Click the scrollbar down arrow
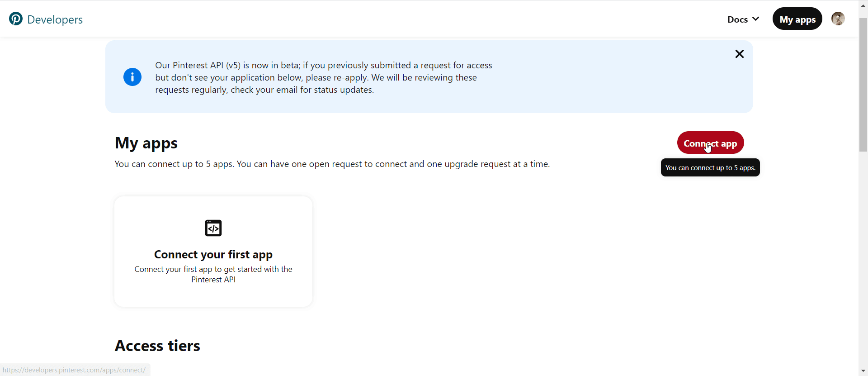 pos(863,371)
